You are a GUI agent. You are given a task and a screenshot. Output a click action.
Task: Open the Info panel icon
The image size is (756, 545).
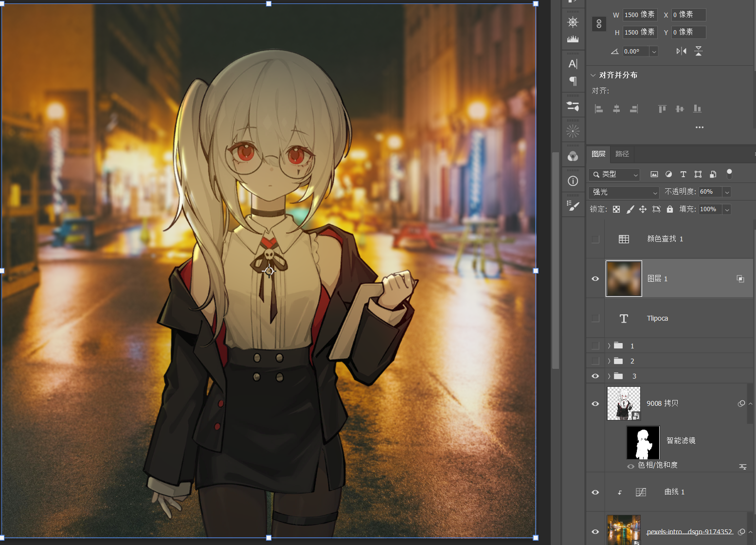573,181
